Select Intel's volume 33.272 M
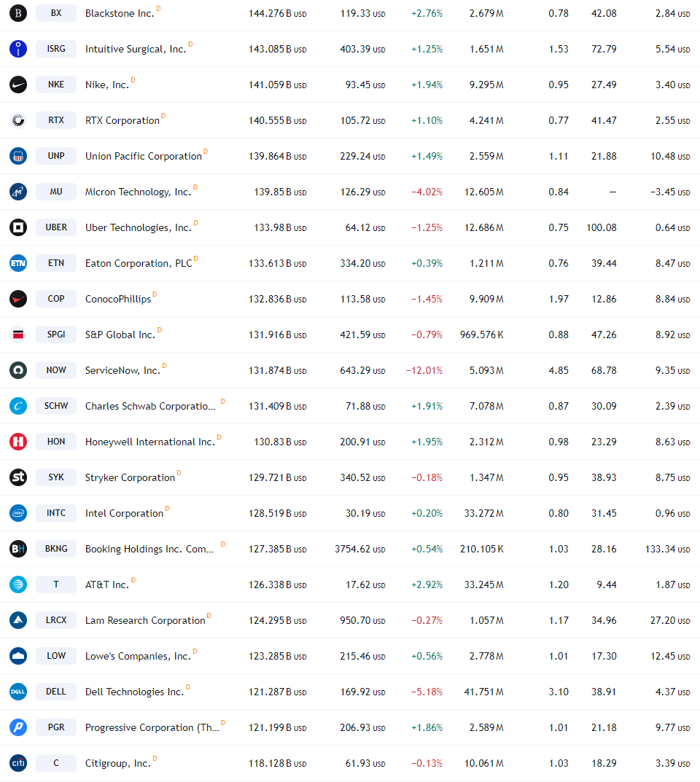Screen dimensions: 700x782 (x=483, y=513)
